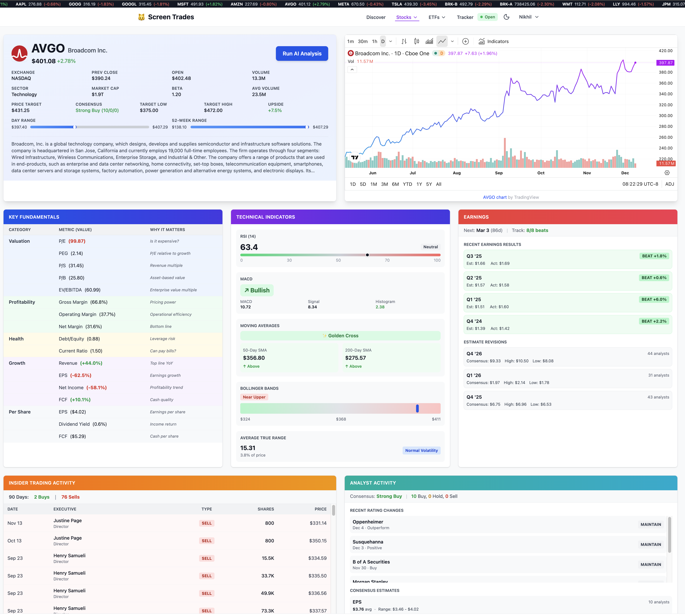Viewport: 685px width, 616px height.
Task: Expand the Stocks menu dropdown
Action: tap(407, 17)
